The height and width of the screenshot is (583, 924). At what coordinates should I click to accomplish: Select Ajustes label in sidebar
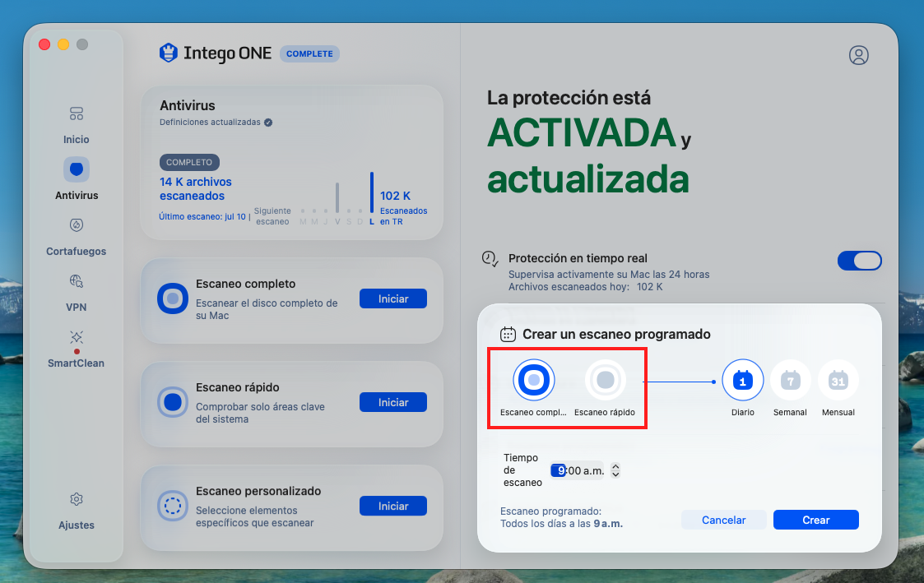pos(76,525)
